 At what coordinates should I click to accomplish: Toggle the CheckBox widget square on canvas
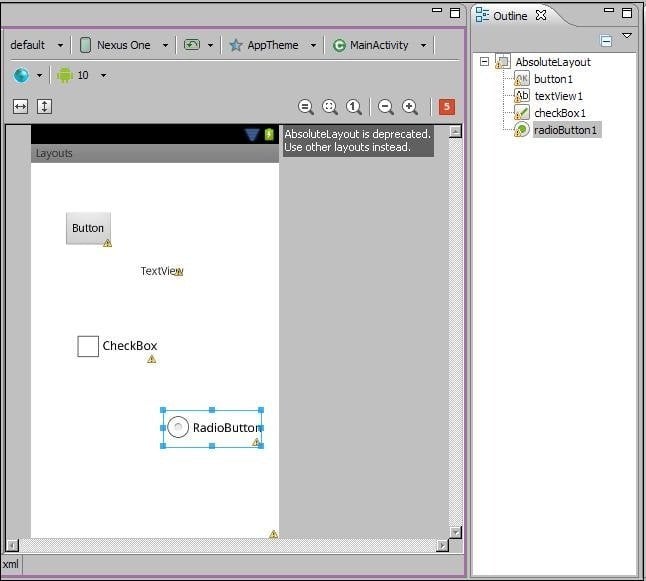click(x=88, y=346)
